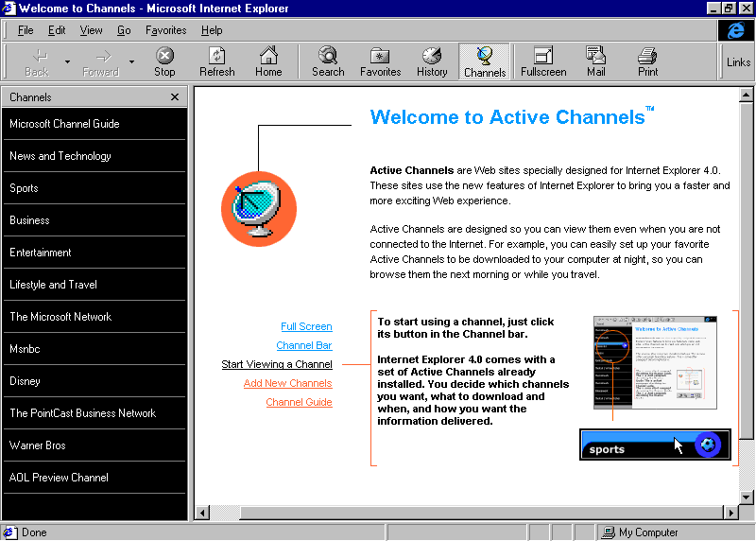This screenshot has height=541, width=756.
Task: Click the Back toolbar arrow icon
Action: coord(39,56)
